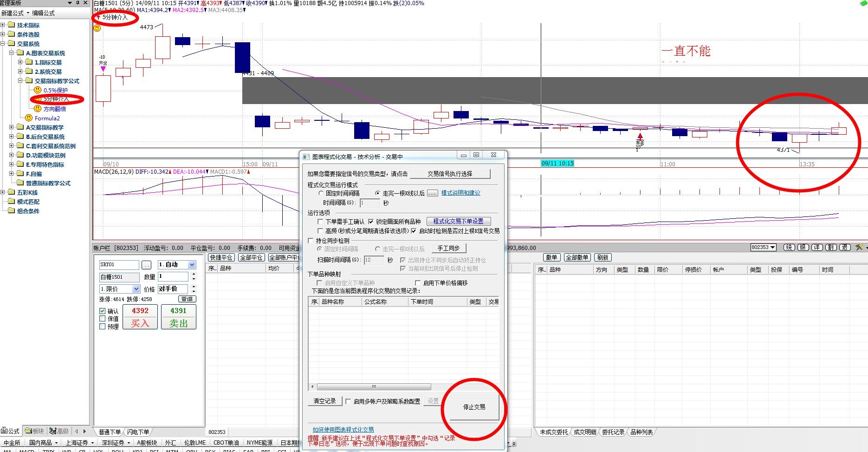Click the horizontal scrollbar in trade records list
This screenshot has width=868, height=452.
(374, 386)
